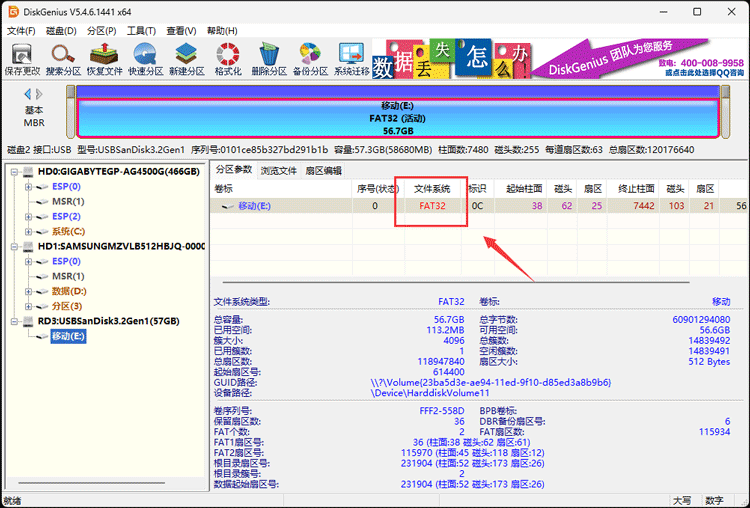This screenshot has width=750, height=508.
Task: Click the FAT32 cell in the partition row
Action: point(432,206)
